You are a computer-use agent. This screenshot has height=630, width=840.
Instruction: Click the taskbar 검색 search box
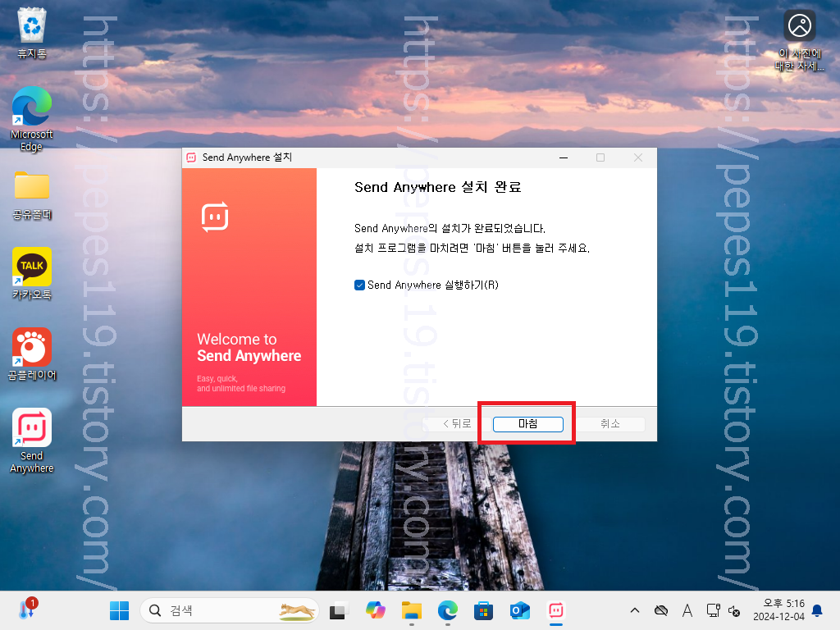point(230,610)
